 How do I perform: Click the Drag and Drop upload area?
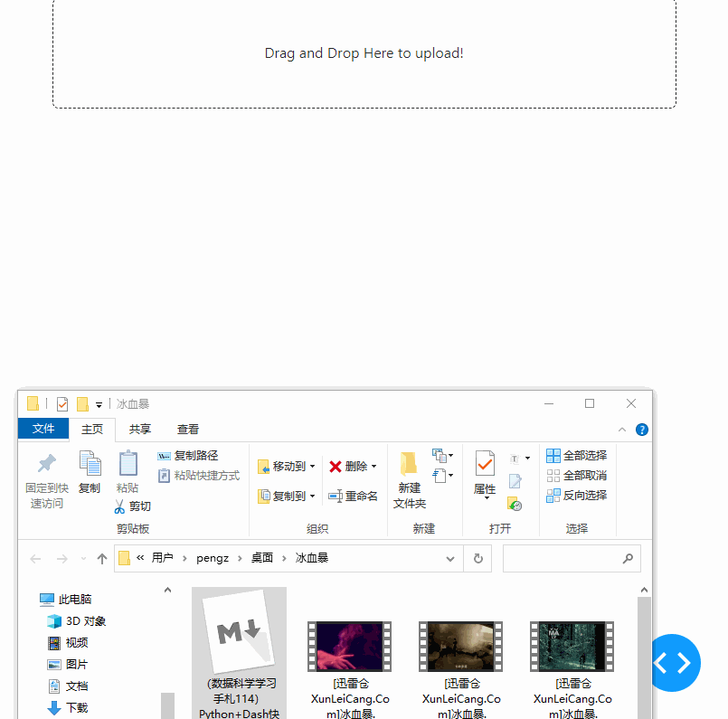pos(364,53)
